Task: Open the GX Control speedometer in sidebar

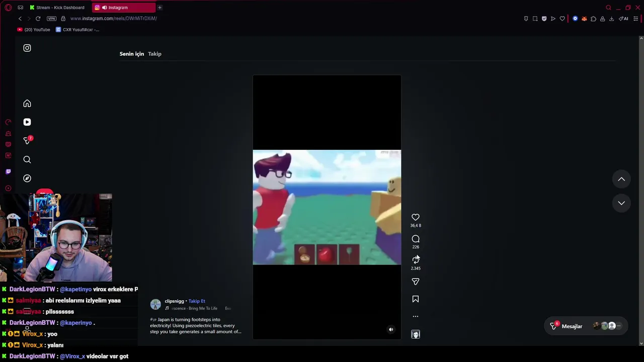Action: click(x=8, y=122)
